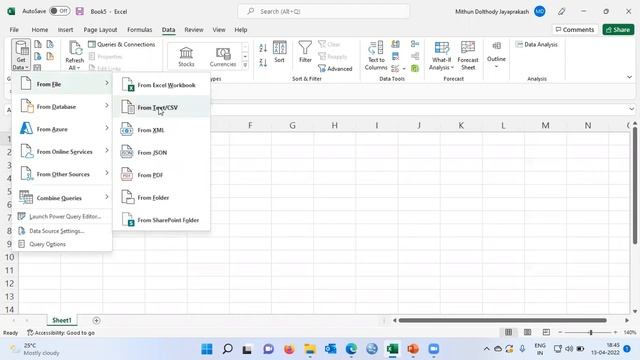
Task: Open Data Source Settings
Action: click(x=62, y=231)
